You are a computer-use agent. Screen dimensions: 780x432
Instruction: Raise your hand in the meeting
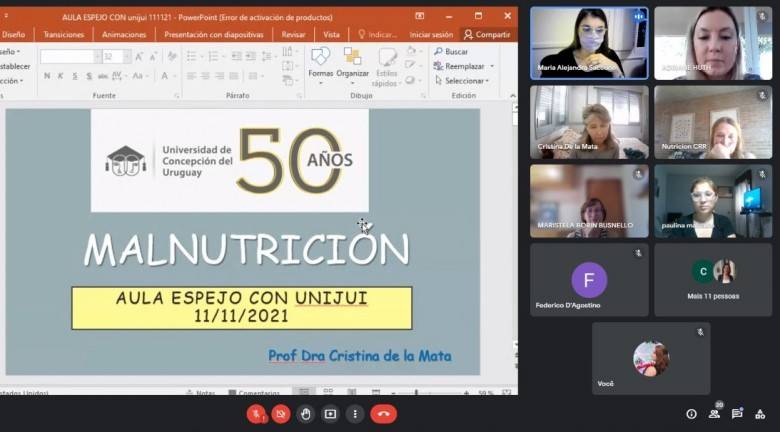[305, 414]
